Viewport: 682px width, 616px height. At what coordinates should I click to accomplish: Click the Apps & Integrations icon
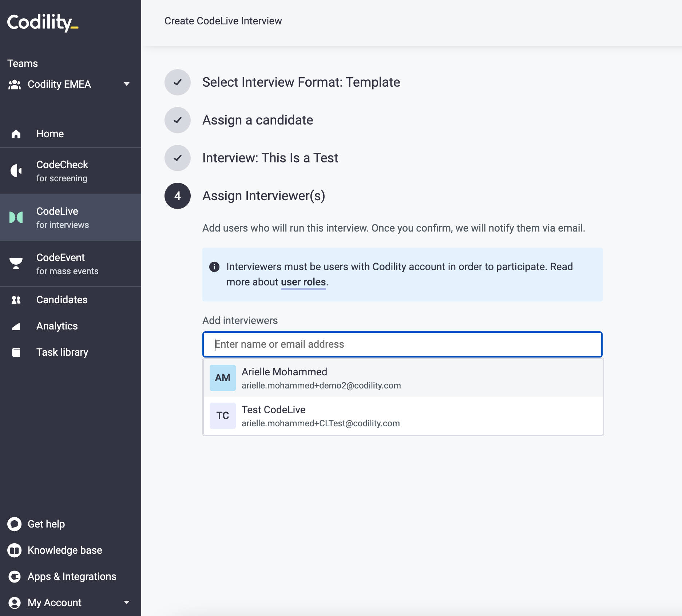tap(15, 577)
